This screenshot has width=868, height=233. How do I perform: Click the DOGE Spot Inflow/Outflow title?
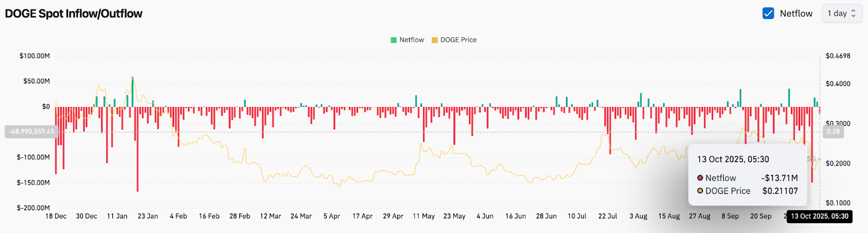point(74,14)
